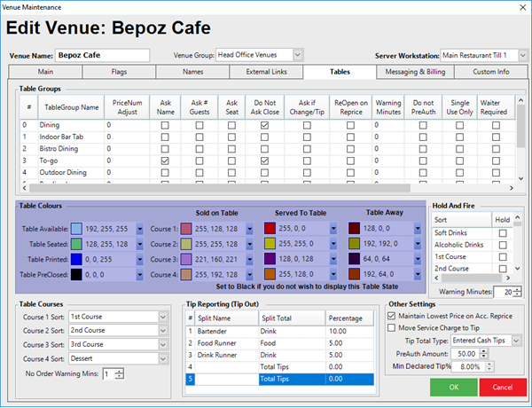
Task: Click Hold And Fire scroll down arrow
Action: point(518,269)
